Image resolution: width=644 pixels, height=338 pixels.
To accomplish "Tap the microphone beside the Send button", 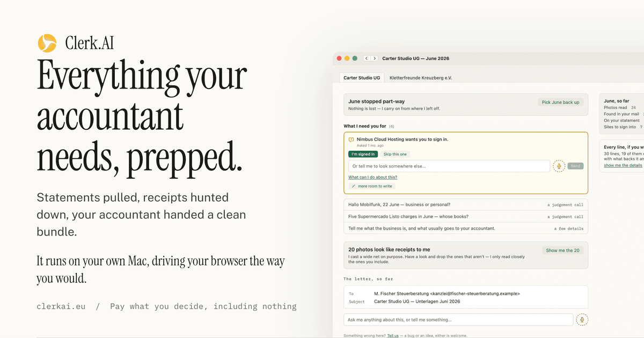I will (x=559, y=166).
